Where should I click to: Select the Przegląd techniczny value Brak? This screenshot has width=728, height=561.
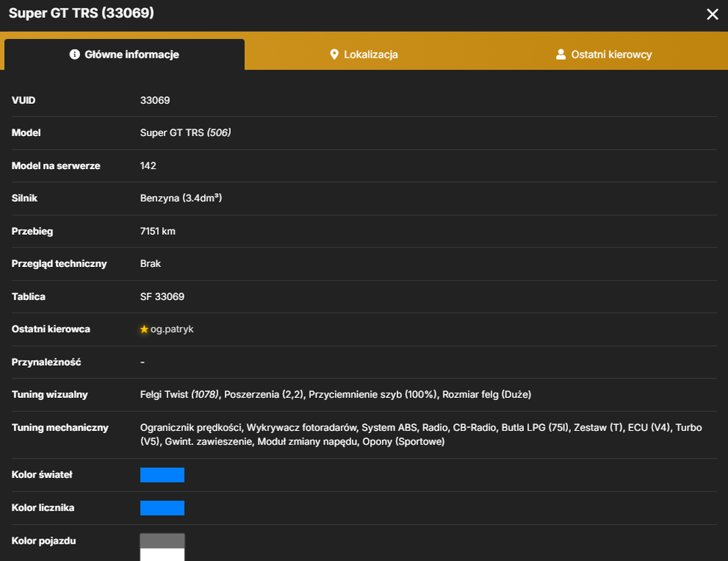point(150,263)
